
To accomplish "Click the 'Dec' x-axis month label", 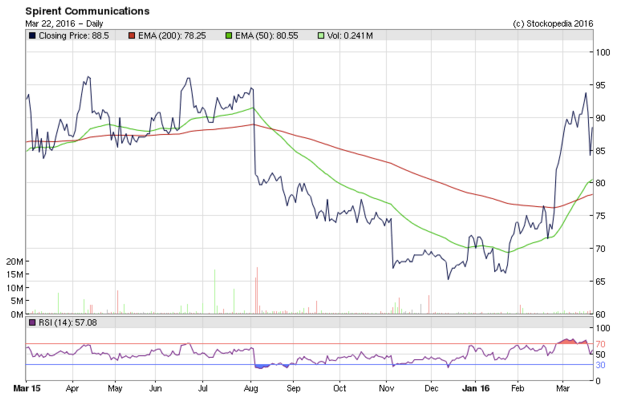I will [431, 388].
